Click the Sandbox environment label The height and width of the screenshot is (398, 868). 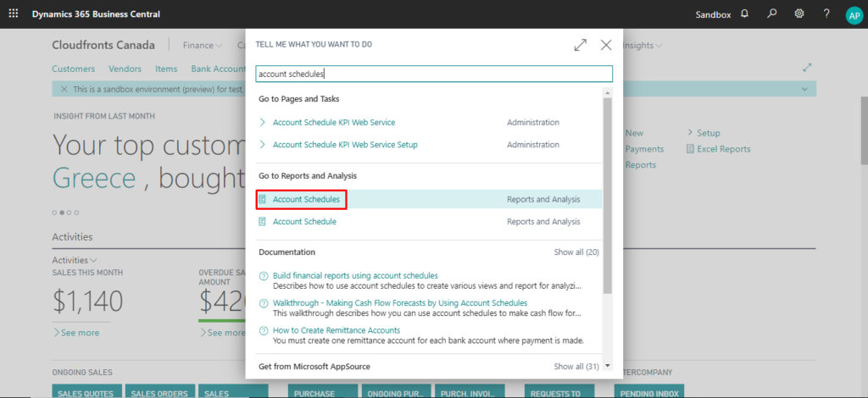tap(713, 15)
